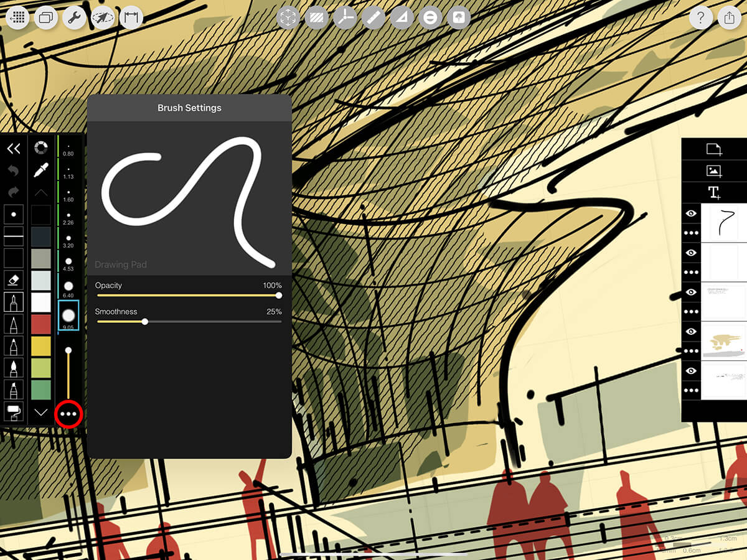Image resolution: width=747 pixels, height=560 pixels.
Task: Select the eraser tool
Action: coord(14,280)
